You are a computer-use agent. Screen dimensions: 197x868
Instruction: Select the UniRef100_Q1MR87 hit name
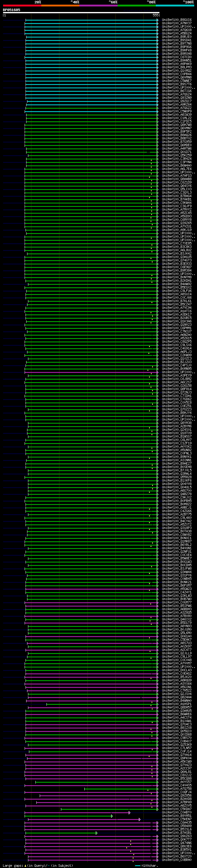pyautogui.click(x=177, y=542)
